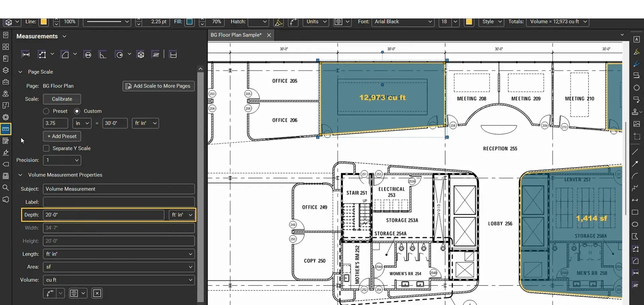
Task: Switch to BG Floor Plan Sample tab
Action: pyautogui.click(x=236, y=35)
